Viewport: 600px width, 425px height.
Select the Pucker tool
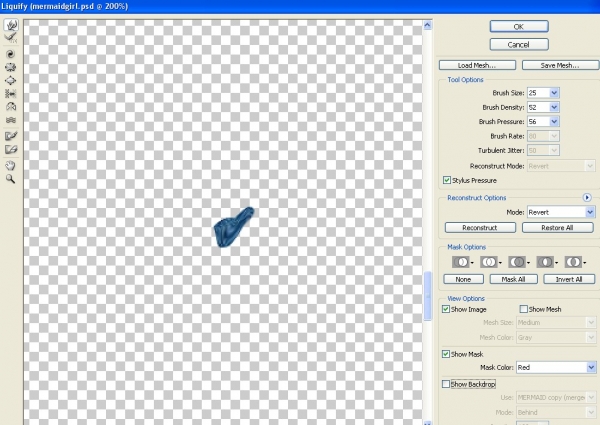tap(11, 67)
